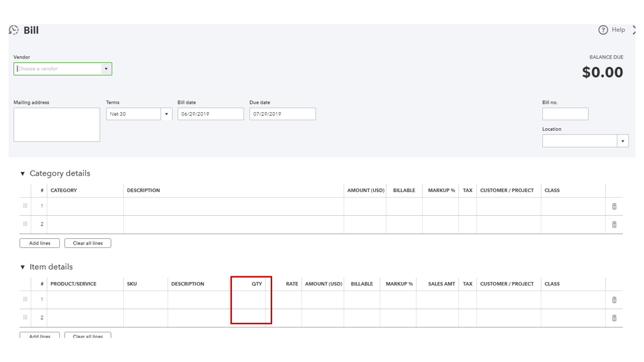
Task: Delete item line 2 with trash icon
Action: coord(614,318)
